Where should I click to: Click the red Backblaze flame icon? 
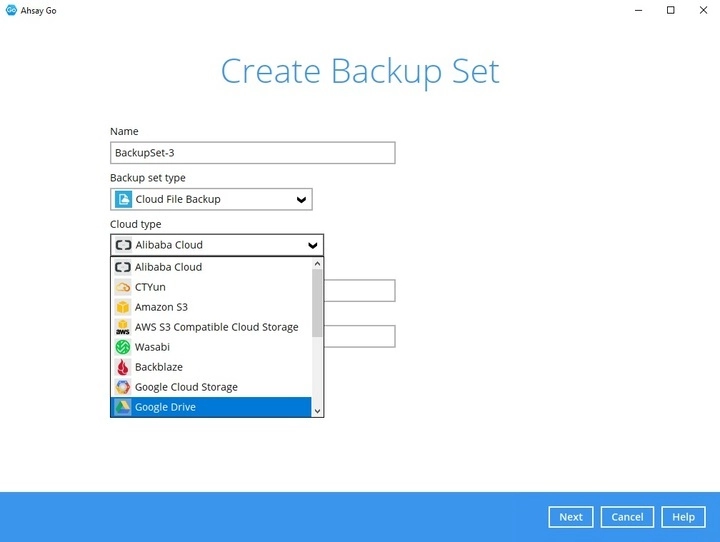tap(123, 367)
